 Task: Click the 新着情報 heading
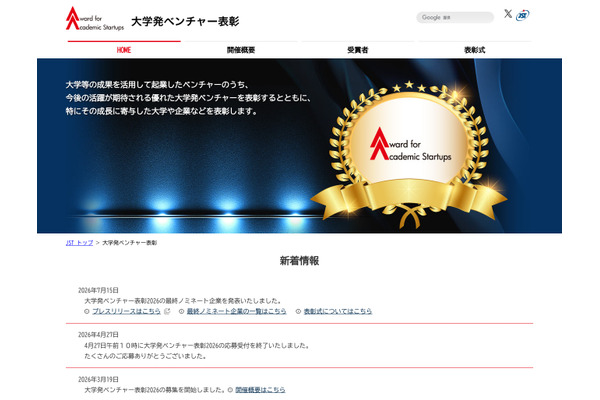299,261
